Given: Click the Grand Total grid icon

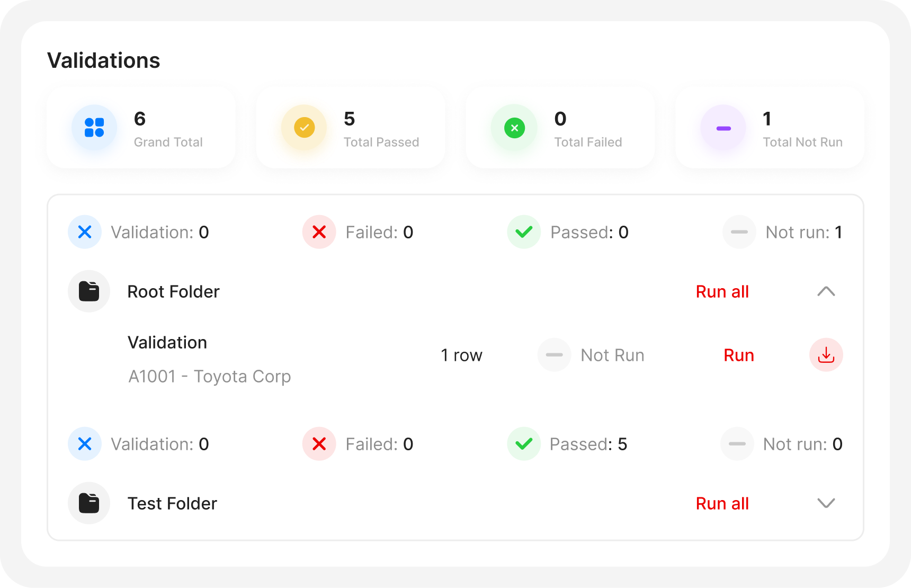Looking at the screenshot, I should [x=94, y=128].
